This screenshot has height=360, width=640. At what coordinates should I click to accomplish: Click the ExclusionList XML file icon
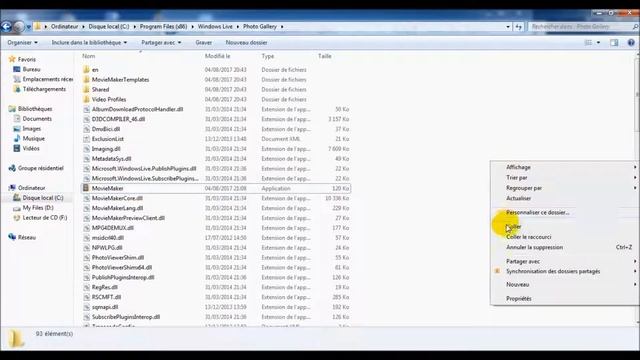tap(86, 139)
